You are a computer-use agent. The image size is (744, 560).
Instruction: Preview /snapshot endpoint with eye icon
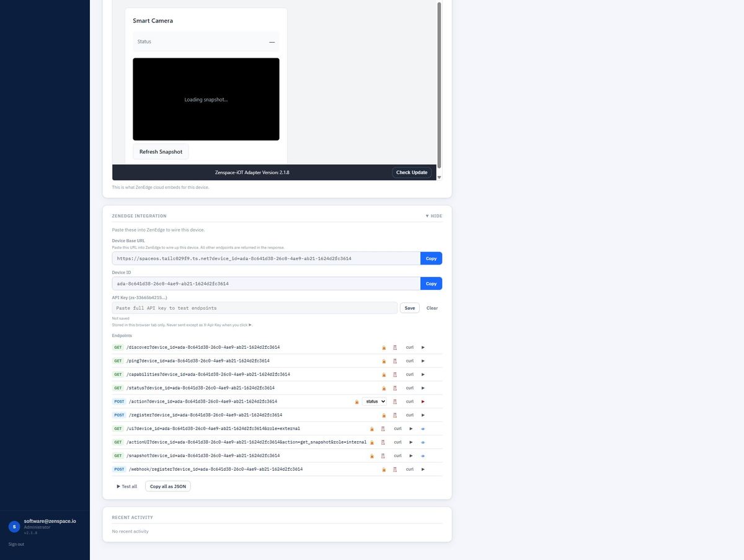pyautogui.click(x=423, y=456)
